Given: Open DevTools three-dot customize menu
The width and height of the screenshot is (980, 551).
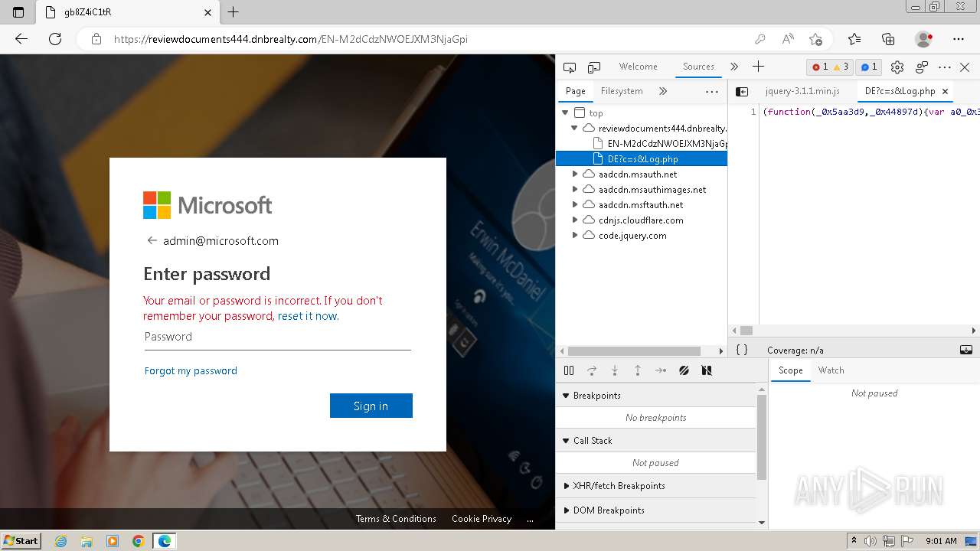Looking at the screenshot, I should 945,67.
